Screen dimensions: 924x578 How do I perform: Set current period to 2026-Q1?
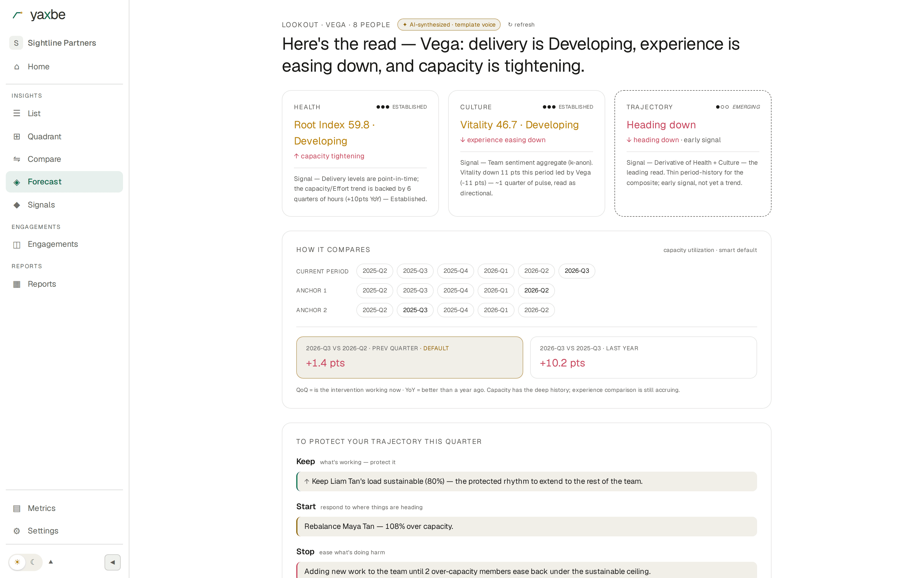pyautogui.click(x=495, y=271)
